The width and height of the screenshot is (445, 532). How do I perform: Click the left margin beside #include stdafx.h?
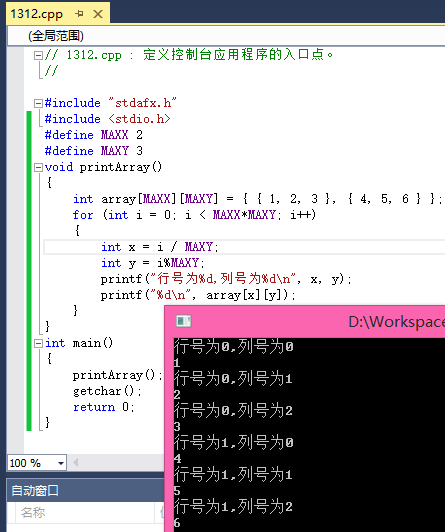pyautogui.click(x=16, y=103)
